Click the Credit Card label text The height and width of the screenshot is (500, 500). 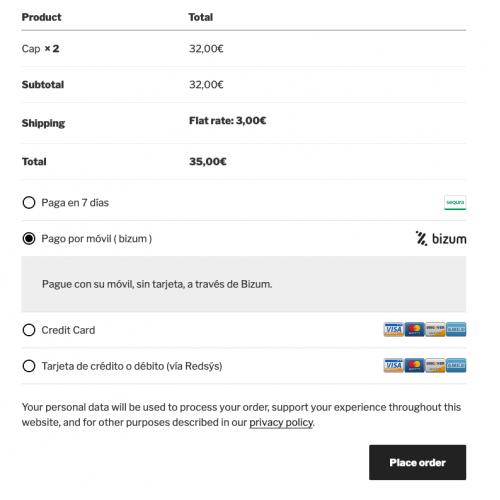coord(68,330)
